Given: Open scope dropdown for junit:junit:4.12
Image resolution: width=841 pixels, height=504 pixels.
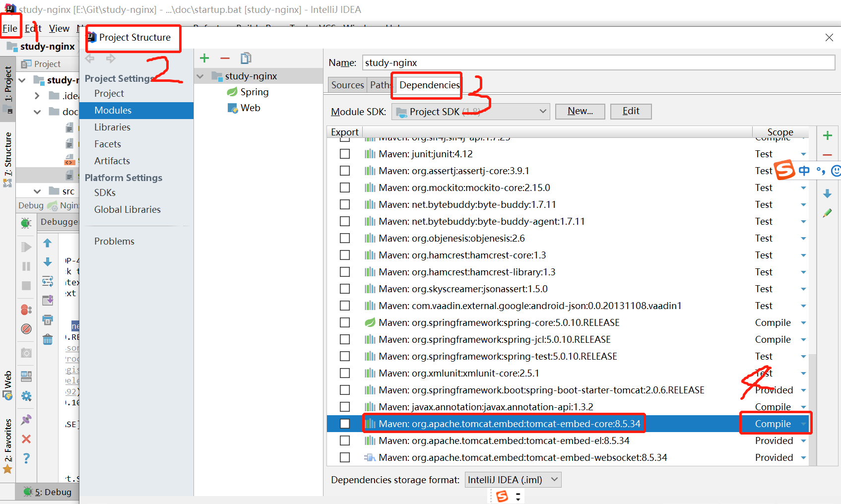Looking at the screenshot, I should [803, 154].
